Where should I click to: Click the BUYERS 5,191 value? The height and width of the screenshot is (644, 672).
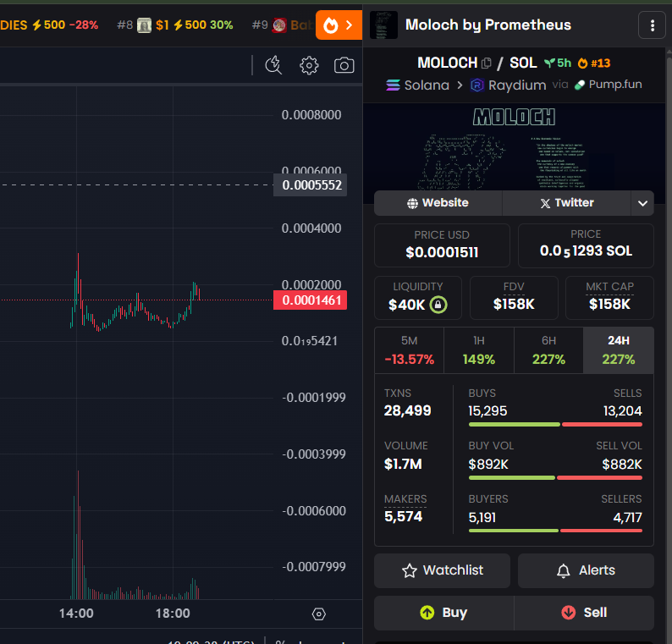click(482, 518)
